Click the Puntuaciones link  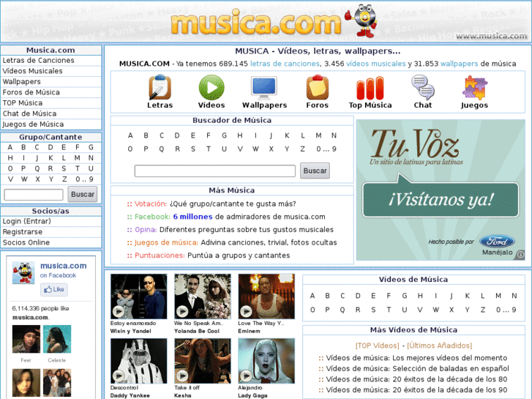[x=160, y=256]
